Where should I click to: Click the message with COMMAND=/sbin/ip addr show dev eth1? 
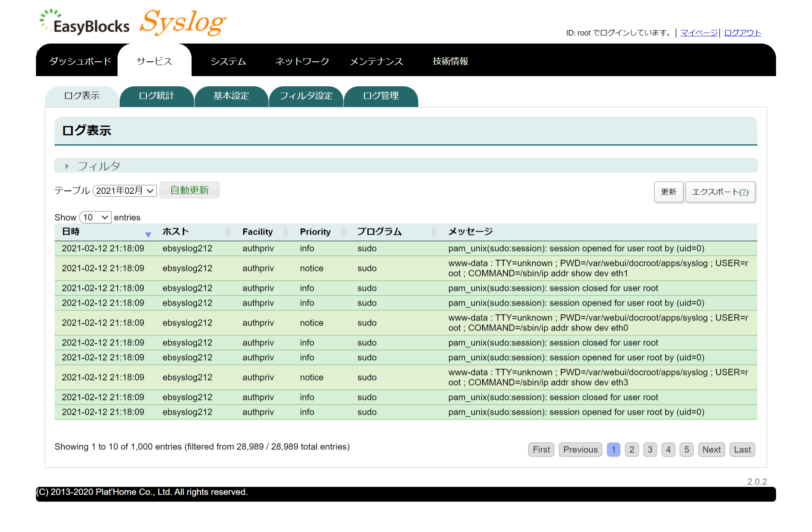[598, 268]
